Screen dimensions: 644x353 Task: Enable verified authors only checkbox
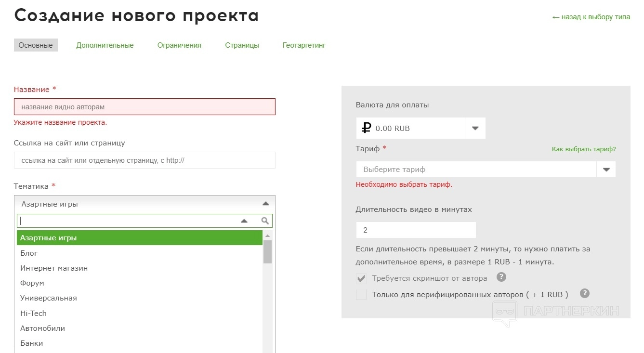click(361, 295)
